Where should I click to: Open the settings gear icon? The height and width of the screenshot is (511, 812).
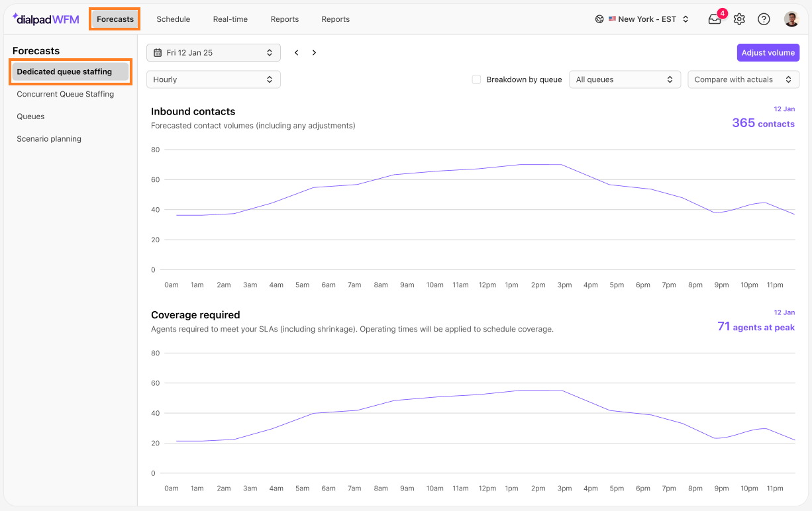click(739, 19)
